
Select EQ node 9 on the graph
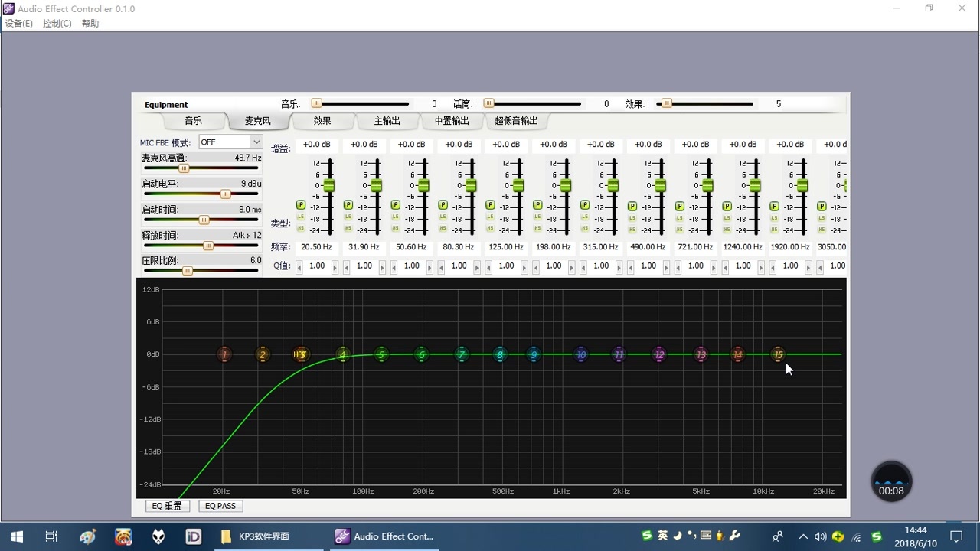click(x=534, y=354)
